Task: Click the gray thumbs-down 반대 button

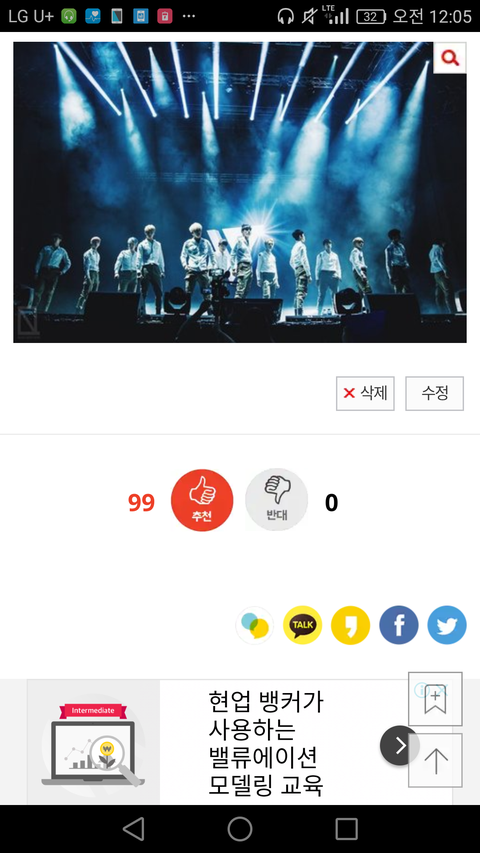Action: [276, 500]
